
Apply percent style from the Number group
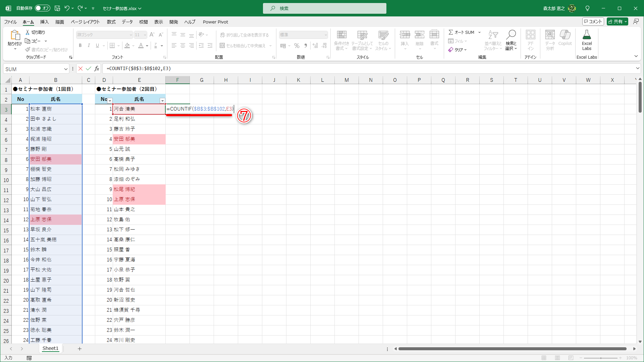click(x=297, y=45)
